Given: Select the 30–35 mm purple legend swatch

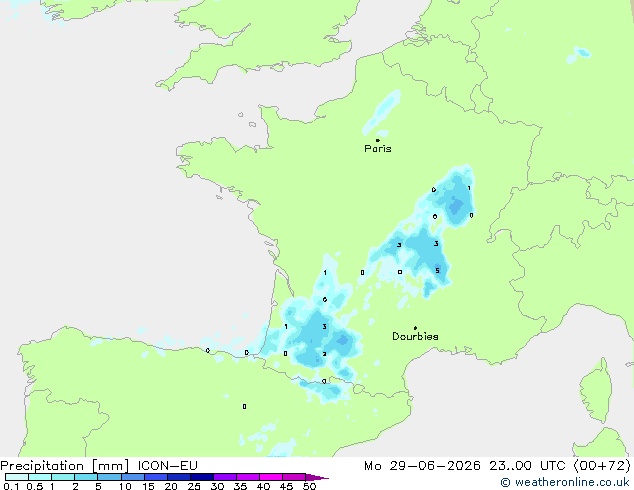Looking at the screenshot, I should coord(224,477).
